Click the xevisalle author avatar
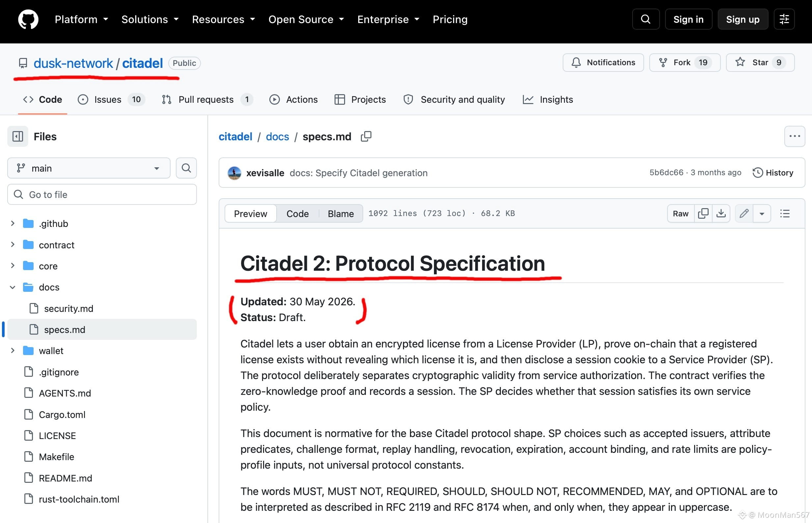 [234, 173]
